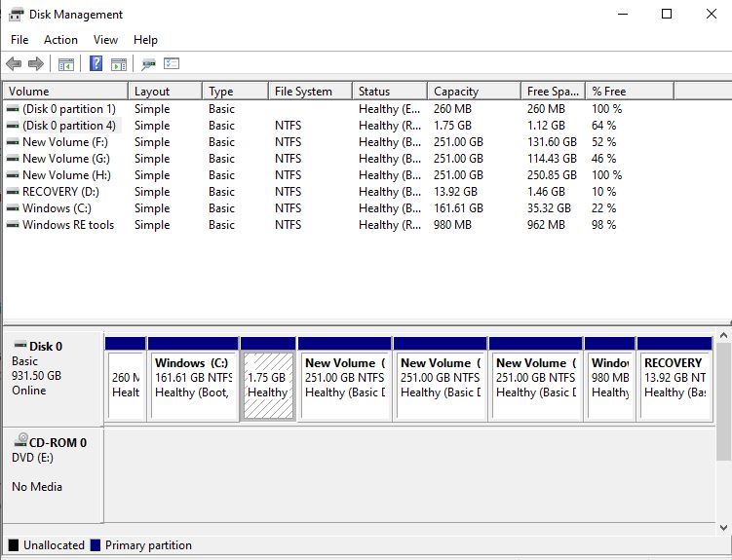Sort by the Type column header
Image resolution: width=732 pixels, height=560 pixels.
pos(235,91)
